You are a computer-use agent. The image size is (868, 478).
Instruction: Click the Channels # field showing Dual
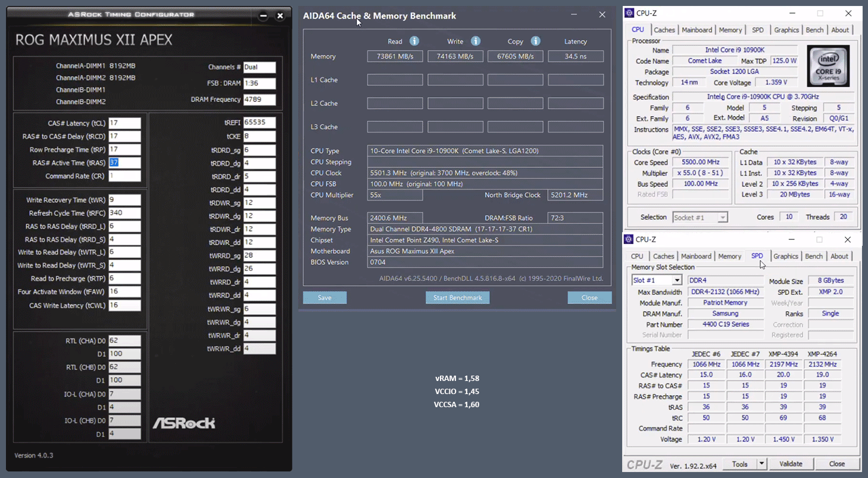259,67
